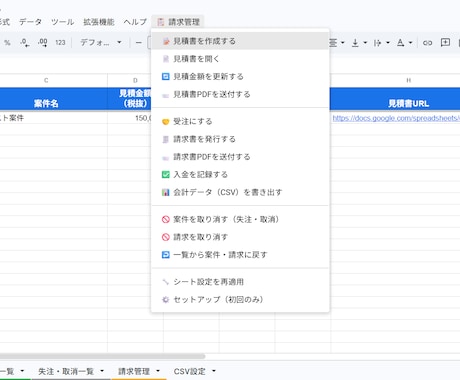
Task: Click the insert link icon
Action: [427, 43]
